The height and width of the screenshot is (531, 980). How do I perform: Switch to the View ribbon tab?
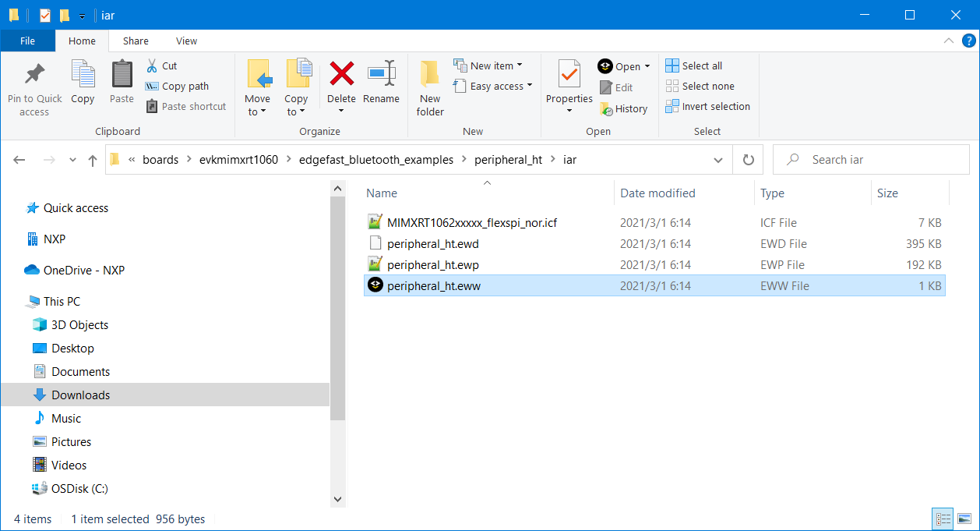pos(186,41)
